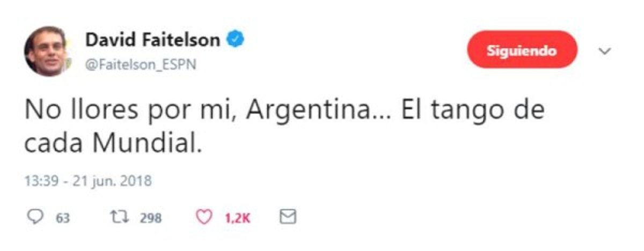Click the @Faitelson_ESPN handle

click(141, 64)
